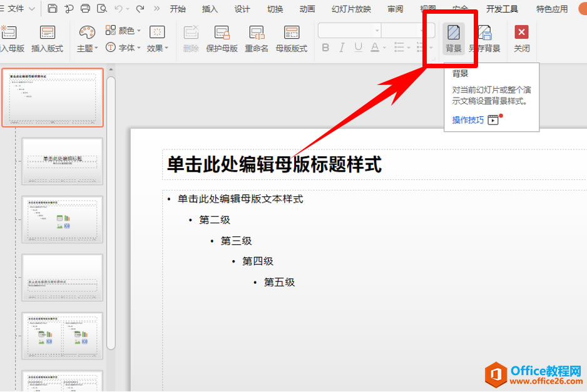Open the 颜色 dropdown

[123, 30]
